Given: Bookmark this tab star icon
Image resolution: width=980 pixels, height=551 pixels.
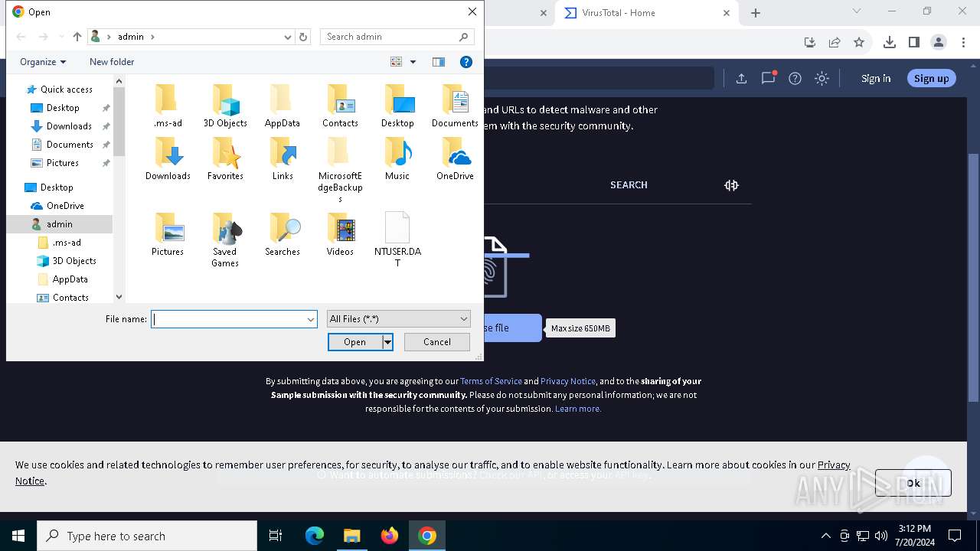Looking at the screenshot, I should click(859, 42).
